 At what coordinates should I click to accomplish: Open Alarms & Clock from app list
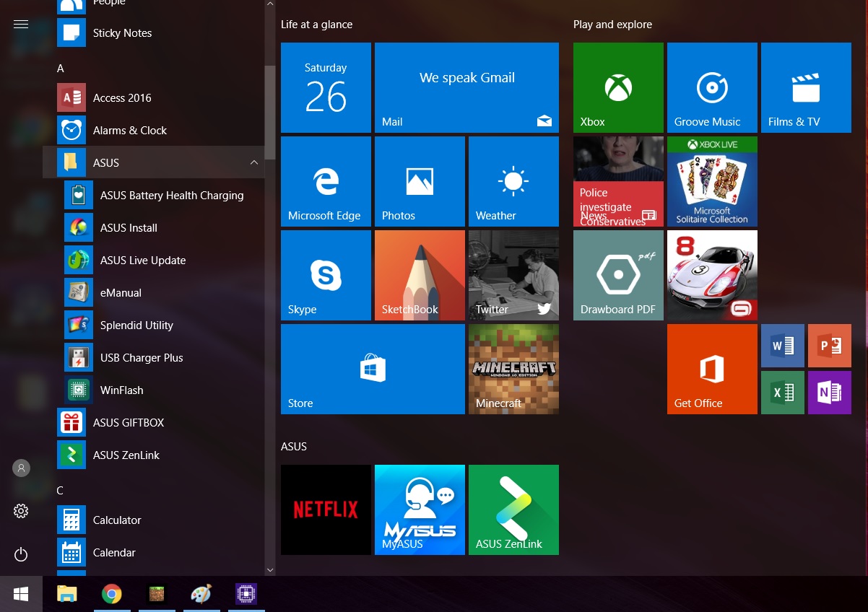coord(154,130)
